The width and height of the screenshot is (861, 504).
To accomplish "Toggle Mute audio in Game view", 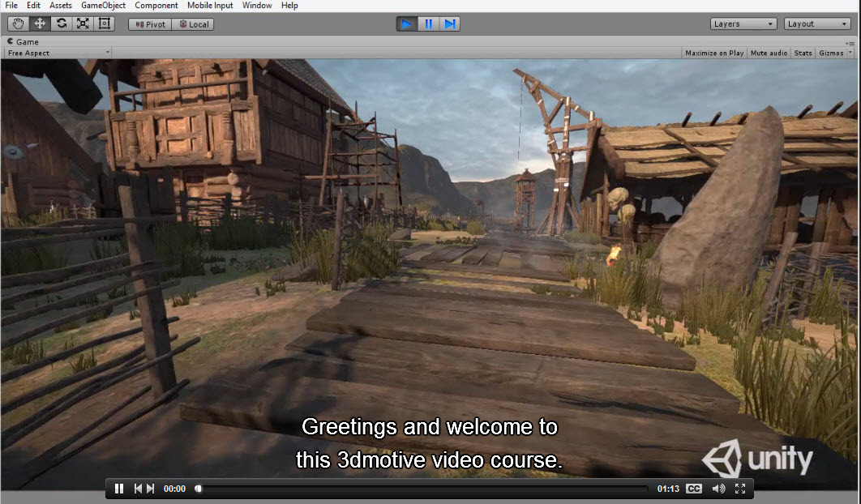I will pyautogui.click(x=769, y=53).
